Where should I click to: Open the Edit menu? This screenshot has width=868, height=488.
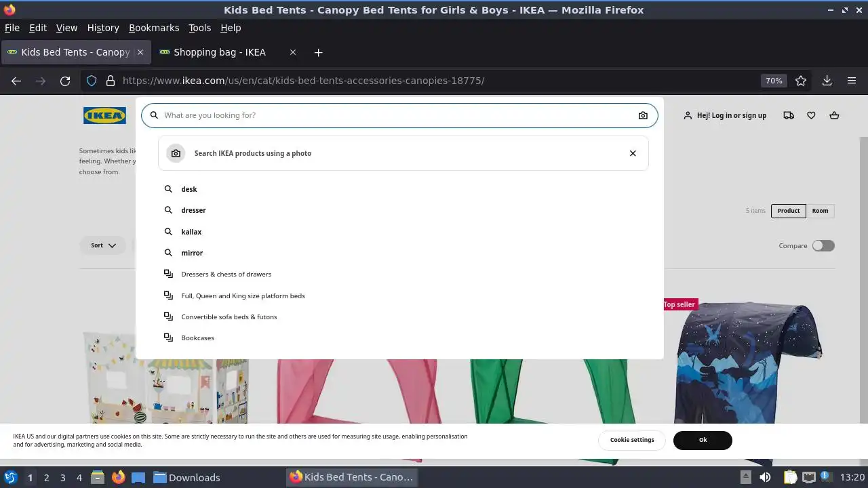pos(38,28)
